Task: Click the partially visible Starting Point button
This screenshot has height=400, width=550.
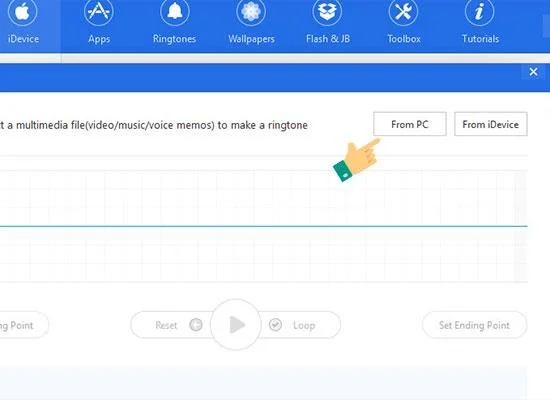Action: (x=24, y=325)
